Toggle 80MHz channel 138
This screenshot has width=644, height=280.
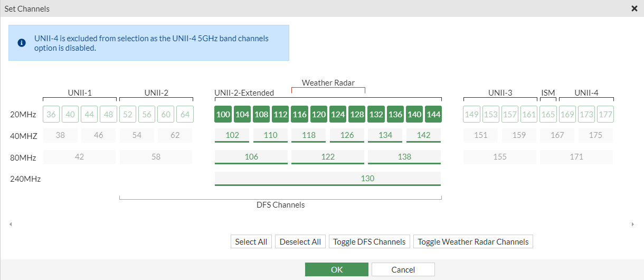pyautogui.click(x=404, y=157)
